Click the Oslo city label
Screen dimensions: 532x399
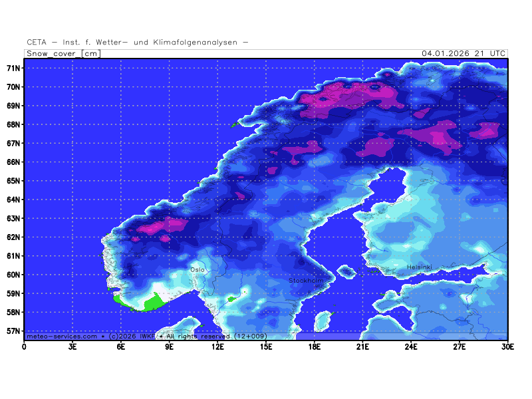(198, 269)
